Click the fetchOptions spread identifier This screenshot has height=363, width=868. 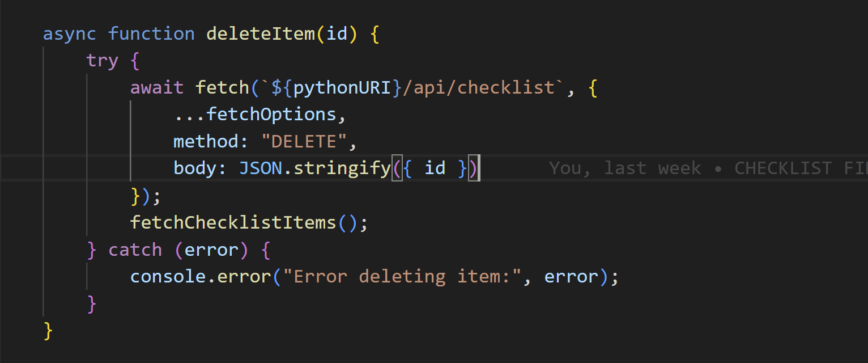click(271, 115)
